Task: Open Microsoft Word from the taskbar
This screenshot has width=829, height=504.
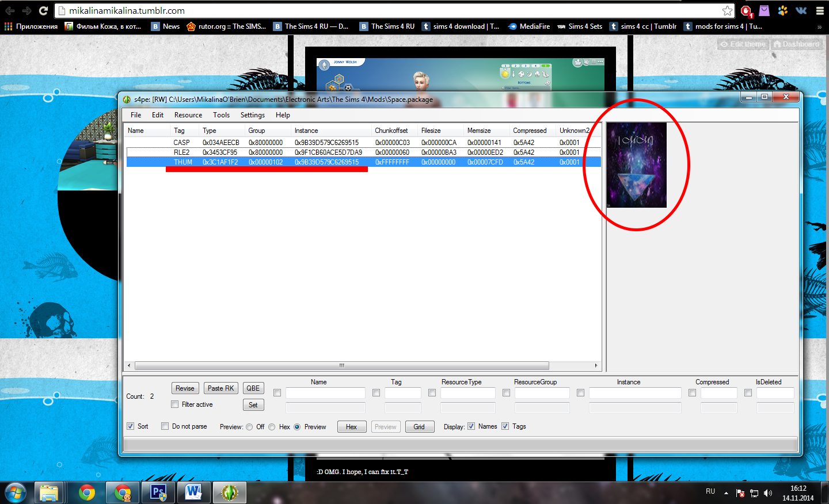Action: tap(193, 492)
